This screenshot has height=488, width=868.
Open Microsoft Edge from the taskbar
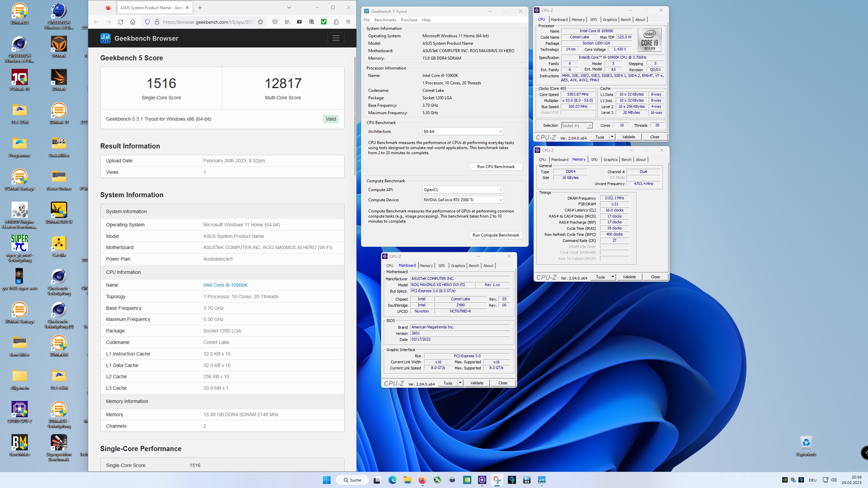(392, 480)
